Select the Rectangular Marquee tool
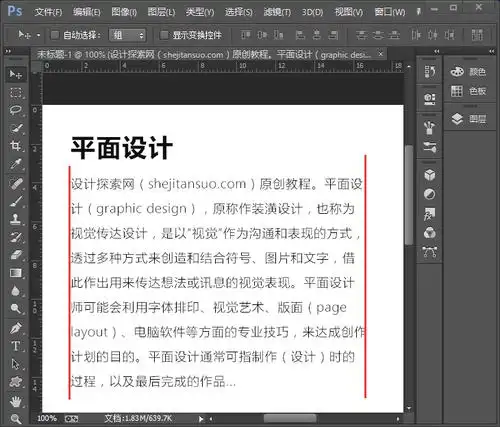500x427 pixels. [16, 93]
